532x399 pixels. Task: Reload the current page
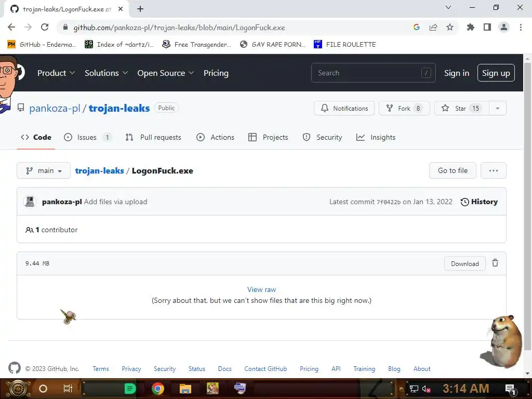click(45, 27)
